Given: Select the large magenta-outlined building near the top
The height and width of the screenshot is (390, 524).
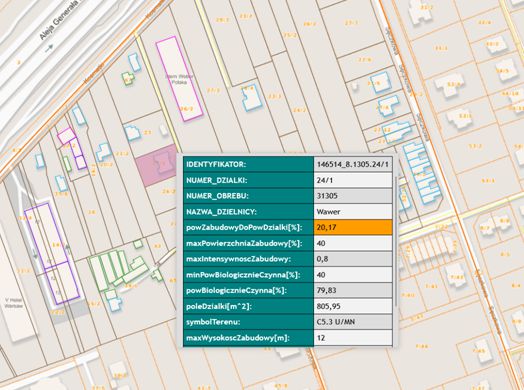Looking at the screenshot, I should click(179, 79).
